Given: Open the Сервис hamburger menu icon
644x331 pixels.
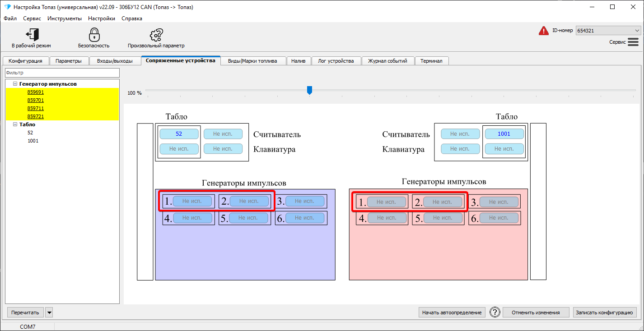Looking at the screenshot, I should pos(633,42).
